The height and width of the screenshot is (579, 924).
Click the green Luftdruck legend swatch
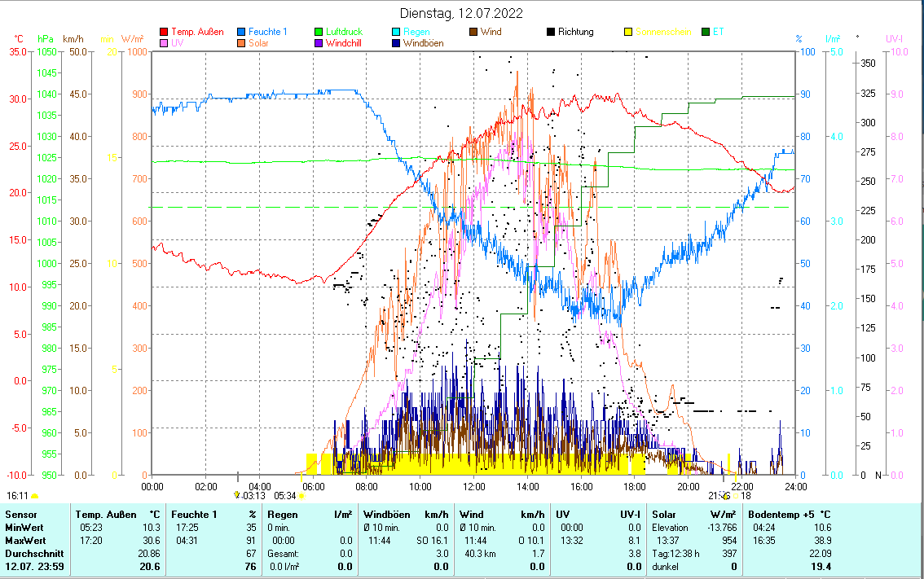(319, 33)
